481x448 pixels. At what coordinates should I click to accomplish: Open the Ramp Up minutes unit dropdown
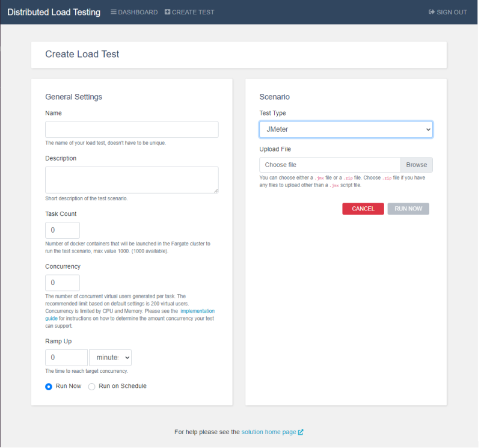pyautogui.click(x=111, y=358)
